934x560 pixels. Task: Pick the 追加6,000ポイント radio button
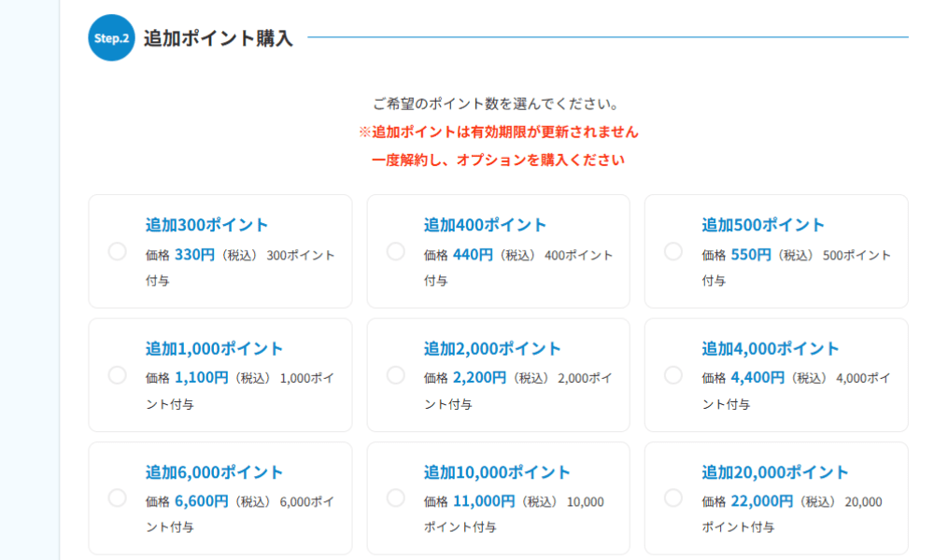[118, 497]
